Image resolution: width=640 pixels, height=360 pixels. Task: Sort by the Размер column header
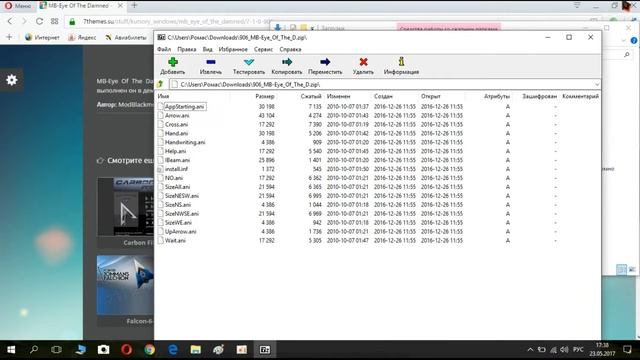(x=265, y=96)
